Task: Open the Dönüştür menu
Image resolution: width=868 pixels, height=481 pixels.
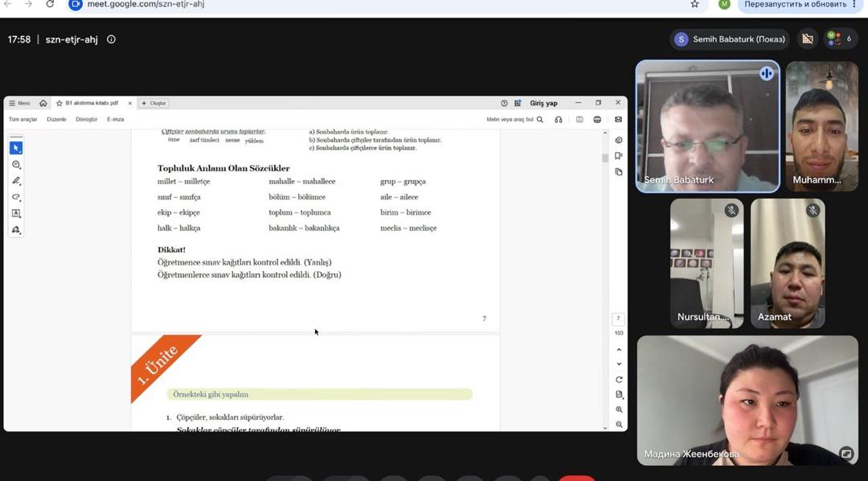Action: [86, 119]
